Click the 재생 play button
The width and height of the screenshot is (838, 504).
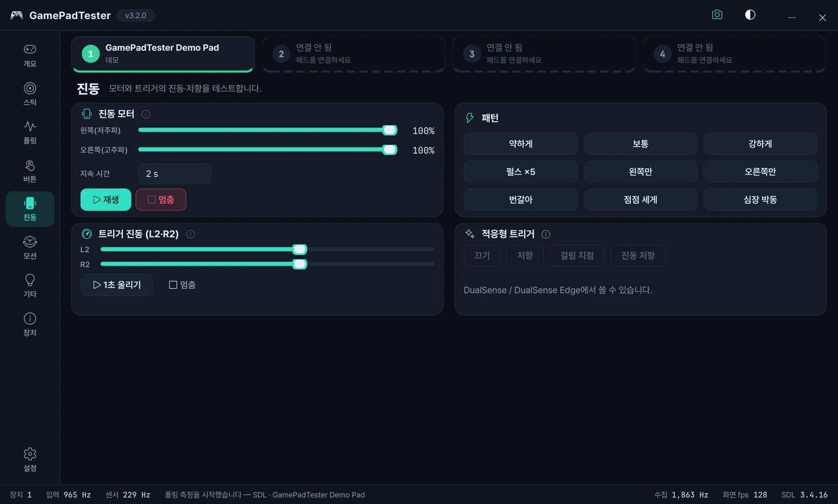coord(106,200)
